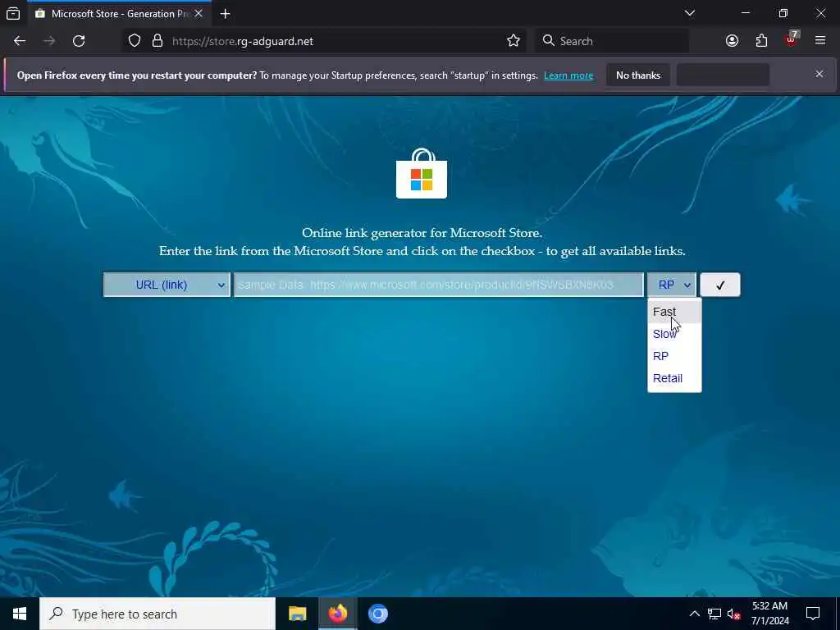Image resolution: width=840 pixels, height=630 pixels.
Task: Click the Microsoft Store bag logo
Action: [421, 173]
